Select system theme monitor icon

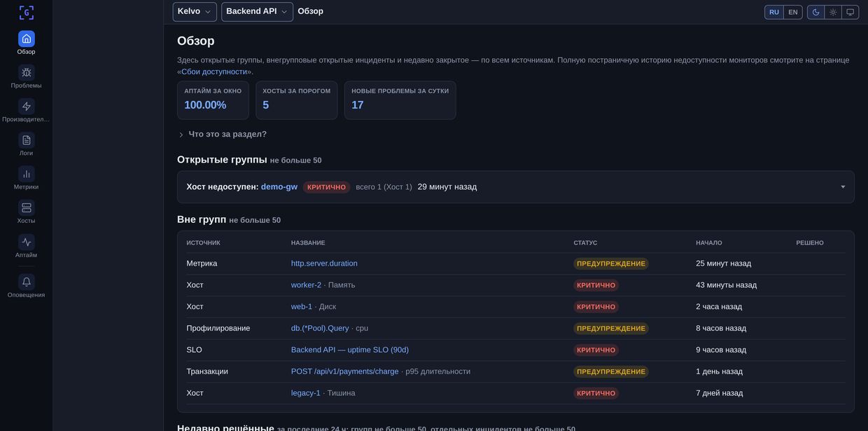tap(850, 12)
